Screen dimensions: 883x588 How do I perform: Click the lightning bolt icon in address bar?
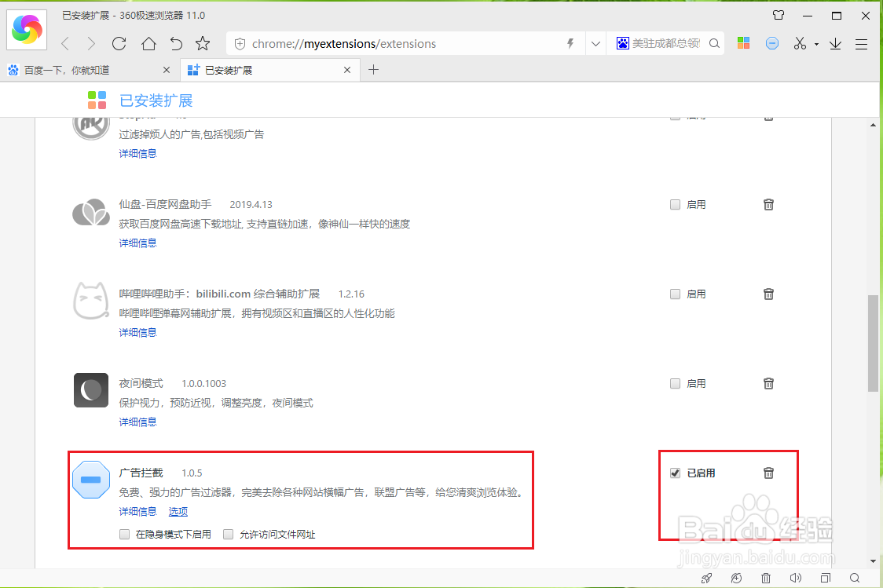[x=570, y=43]
